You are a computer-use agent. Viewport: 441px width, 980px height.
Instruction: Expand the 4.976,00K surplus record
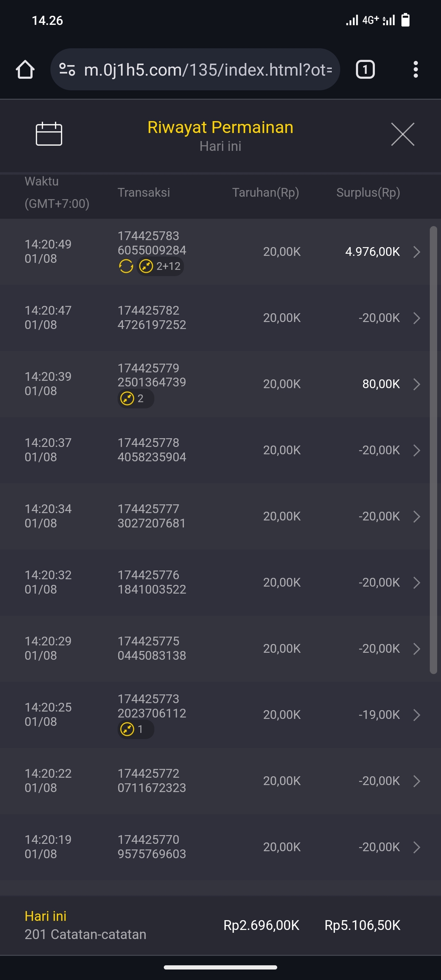click(x=416, y=252)
